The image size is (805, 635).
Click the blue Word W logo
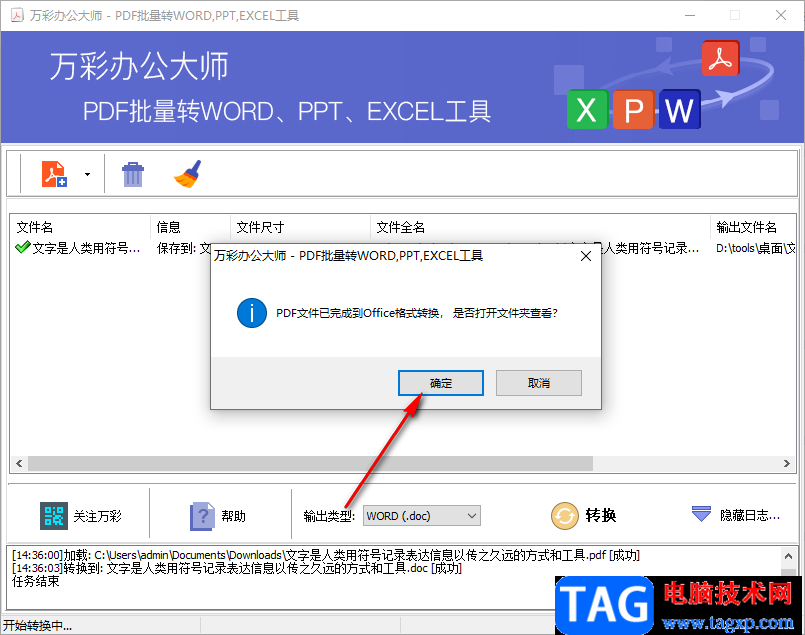point(680,109)
